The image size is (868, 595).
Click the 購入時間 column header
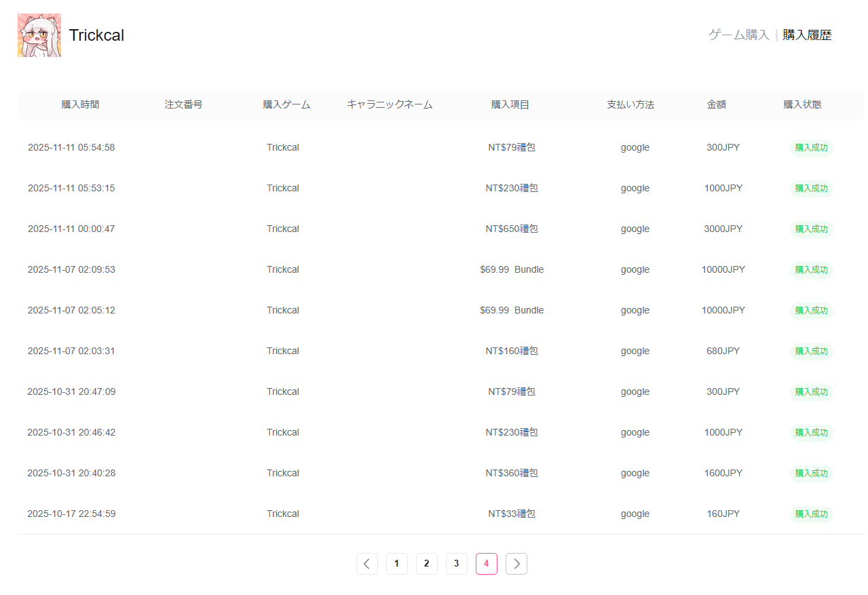80,104
